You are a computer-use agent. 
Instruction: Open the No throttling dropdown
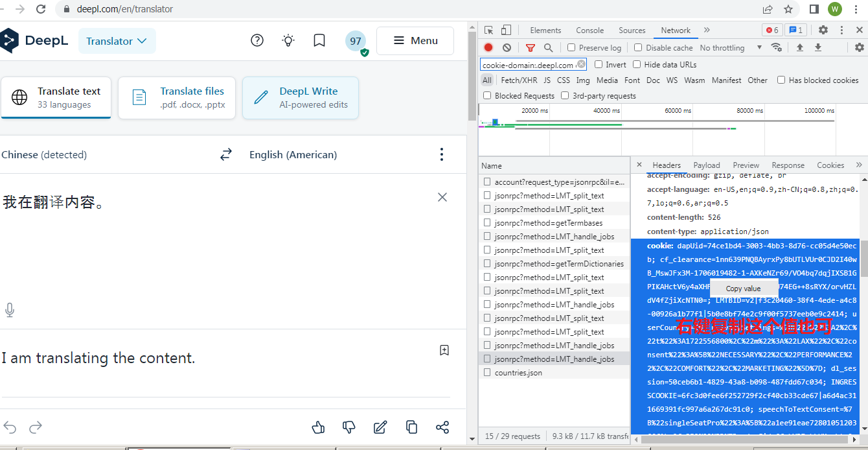(x=731, y=47)
